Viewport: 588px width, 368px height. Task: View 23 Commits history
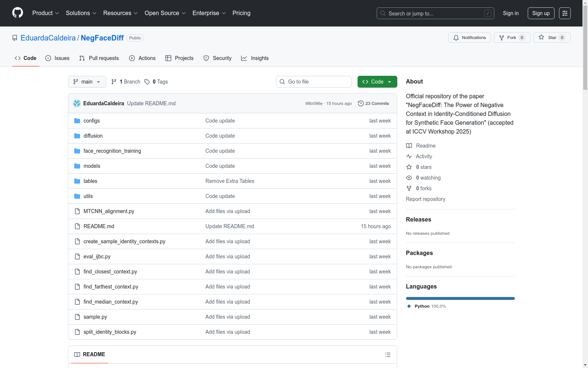click(x=373, y=103)
